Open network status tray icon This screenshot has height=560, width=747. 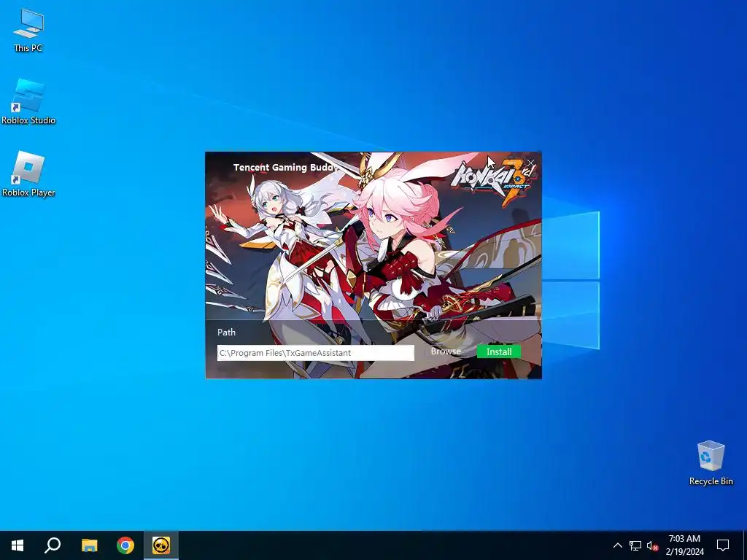pyautogui.click(x=635, y=545)
